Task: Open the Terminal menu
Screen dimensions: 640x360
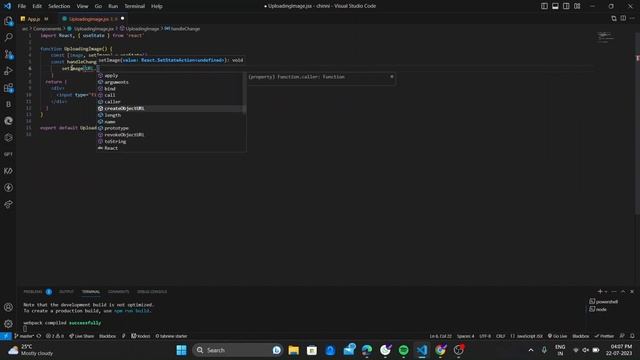Action: point(135,6)
